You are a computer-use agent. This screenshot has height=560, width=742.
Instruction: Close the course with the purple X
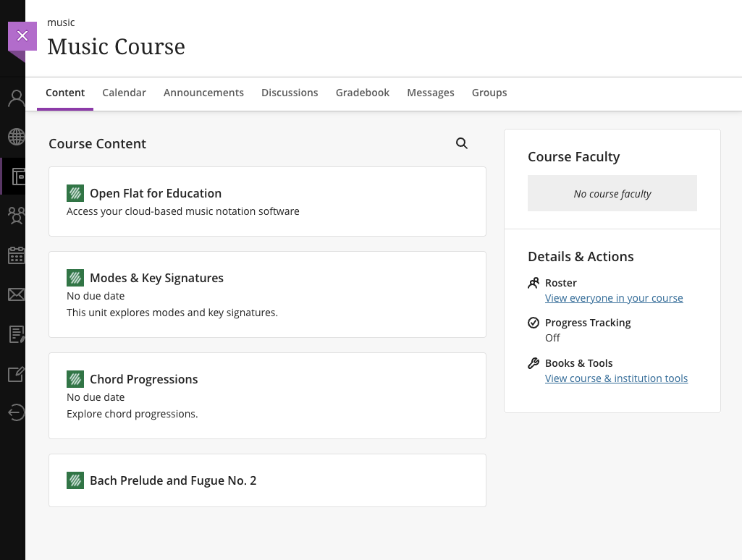pos(22,35)
